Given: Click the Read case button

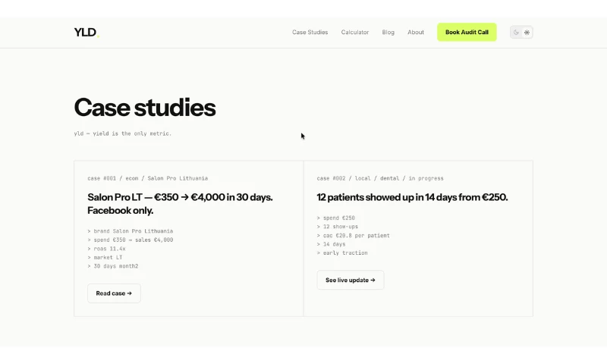Looking at the screenshot, I should pyautogui.click(x=114, y=293).
